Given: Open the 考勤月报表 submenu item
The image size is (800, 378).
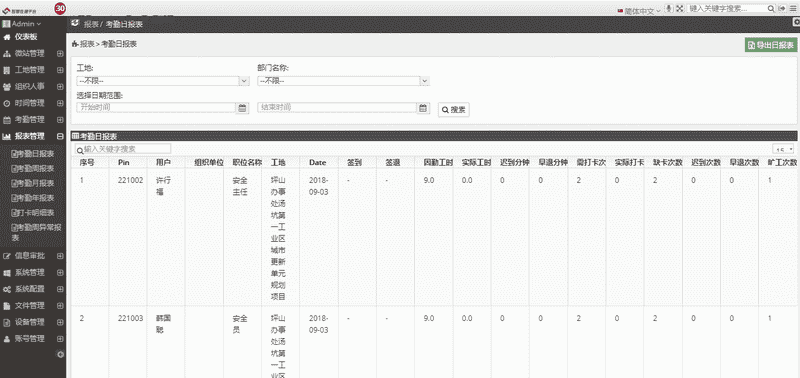Looking at the screenshot, I should (x=33, y=183).
